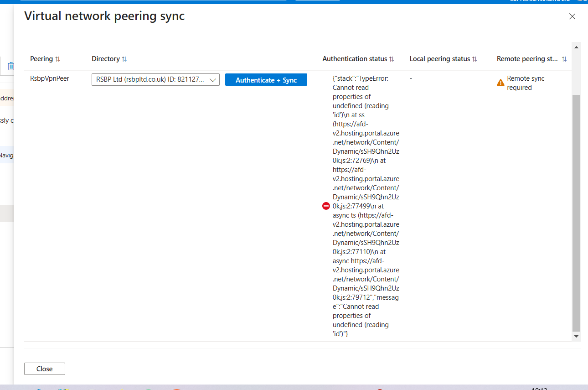This screenshot has width=588, height=390.
Task: Select the RsbpVpnPeer peering name
Action: point(50,78)
